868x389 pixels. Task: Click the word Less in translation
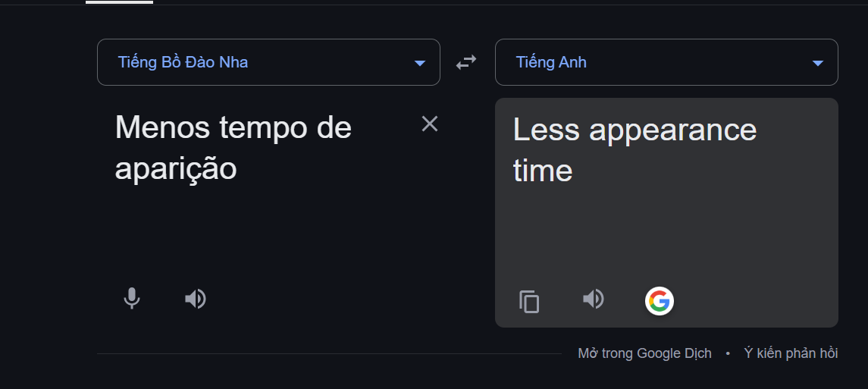click(x=547, y=130)
